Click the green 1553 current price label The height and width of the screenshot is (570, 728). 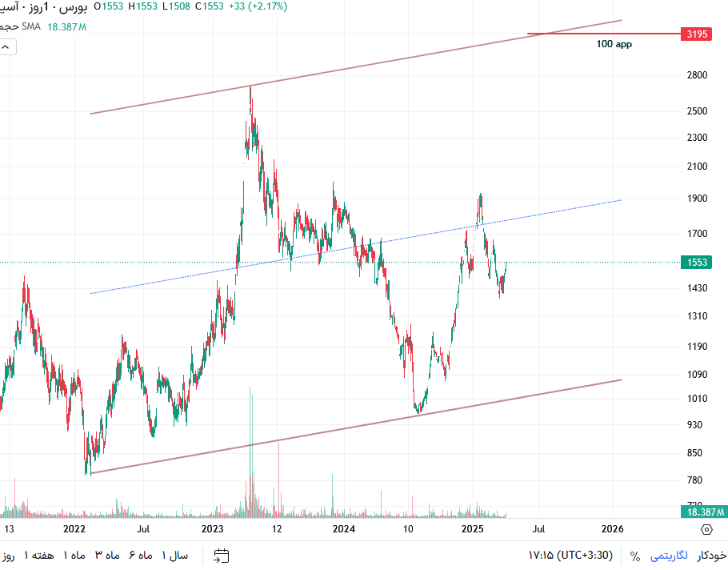(697, 262)
